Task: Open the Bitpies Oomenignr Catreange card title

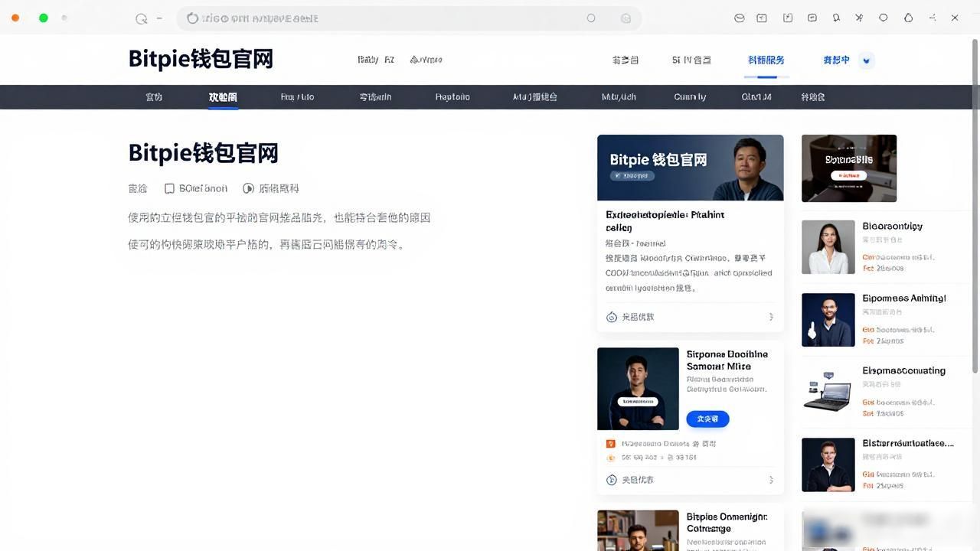Action: click(727, 523)
